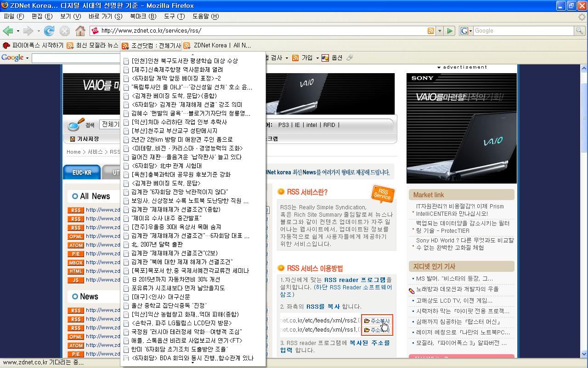Open the 바로 가기 menu
The width and height of the screenshot is (588, 368).
(x=105, y=16)
